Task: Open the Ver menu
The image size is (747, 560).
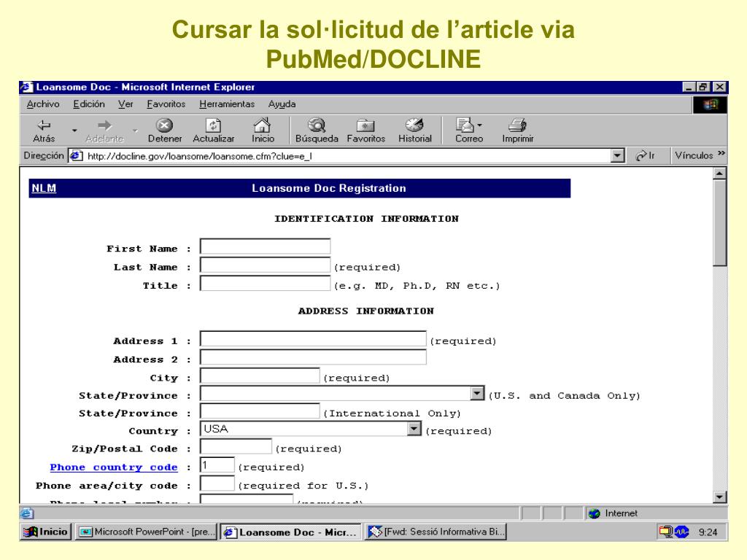Action: pos(125,104)
